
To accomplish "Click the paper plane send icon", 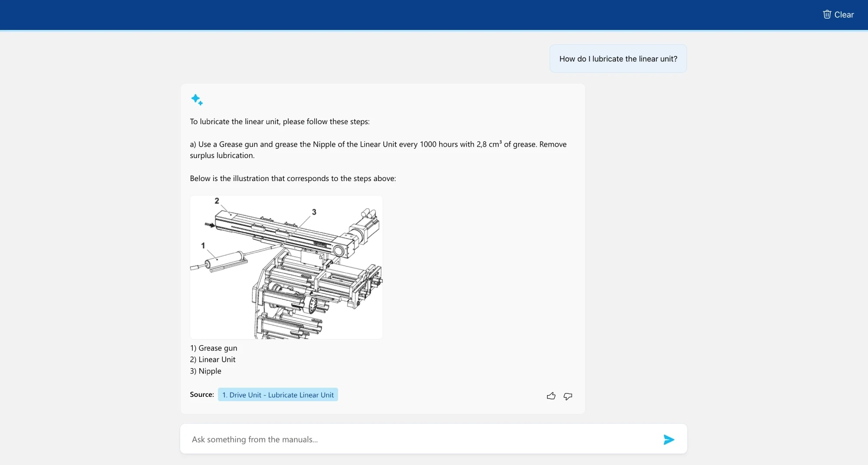I will (668, 439).
